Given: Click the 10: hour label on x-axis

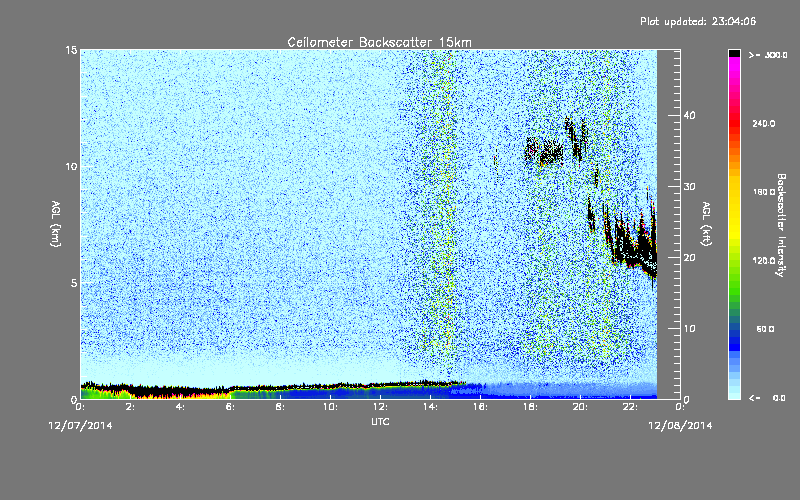Looking at the screenshot, I should [x=330, y=407].
